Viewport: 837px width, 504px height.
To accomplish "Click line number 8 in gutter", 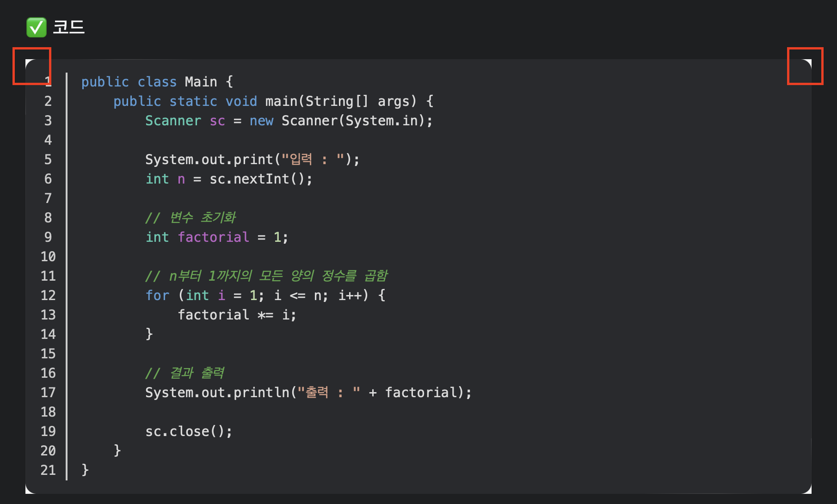I will pos(48,218).
